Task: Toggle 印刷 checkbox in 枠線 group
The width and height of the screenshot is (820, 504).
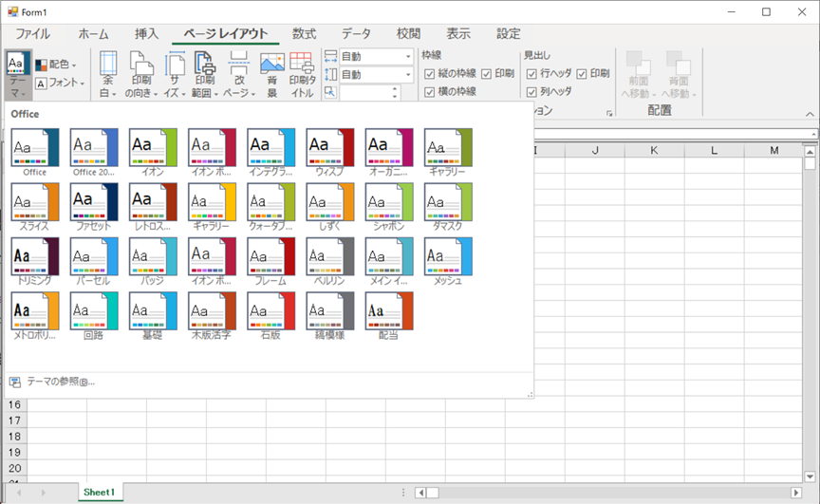Action: pyautogui.click(x=486, y=74)
